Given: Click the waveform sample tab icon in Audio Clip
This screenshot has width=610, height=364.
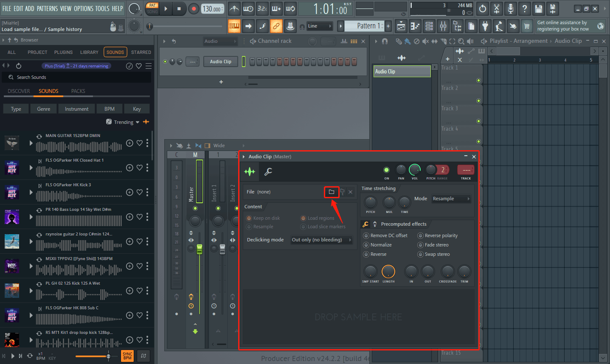Looking at the screenshot, I should (x=250, y=171).
